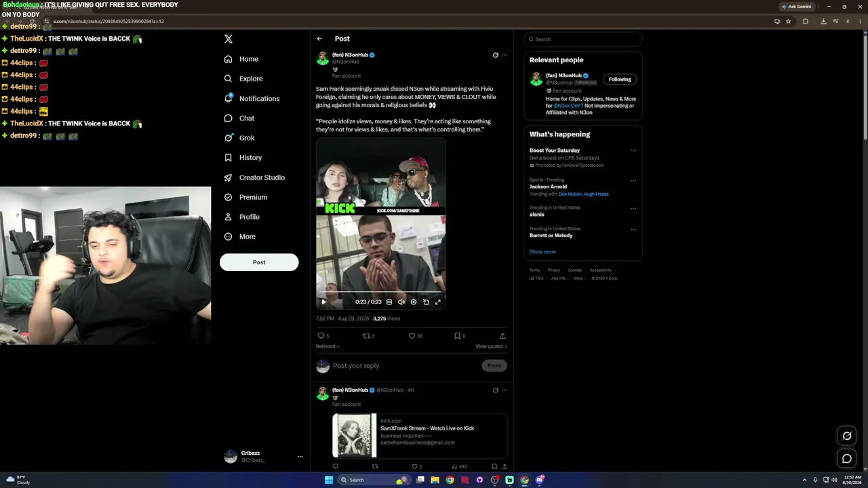Expand the Relevant sort dropdown
This screenshot has width=868, height=488.
(x=328, y=346)
